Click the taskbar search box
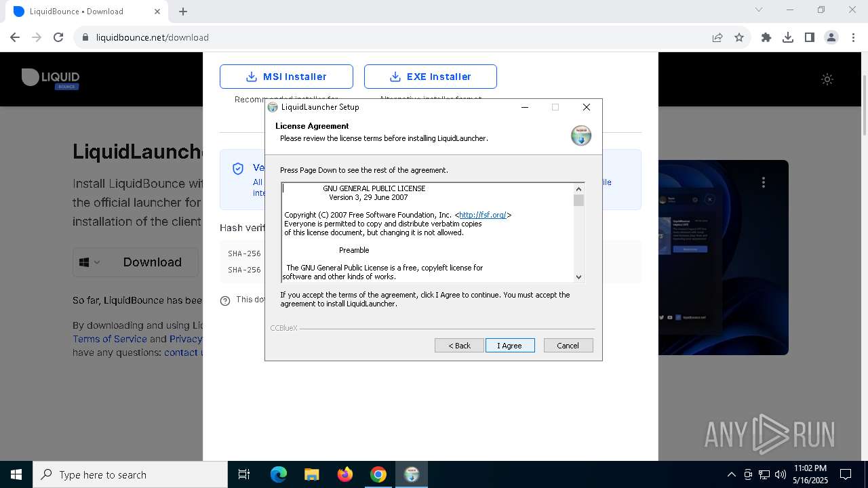Viewport: 868px width, 488px height. click(x=130, y=474)
